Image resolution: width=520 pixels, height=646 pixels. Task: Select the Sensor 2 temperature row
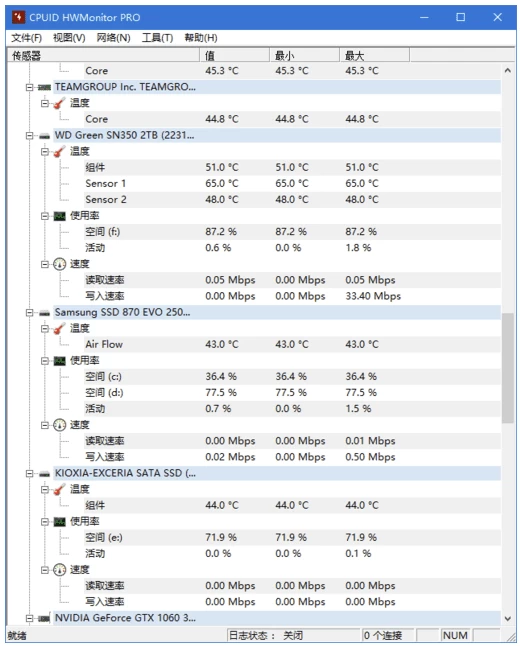(x=292, y=200)
